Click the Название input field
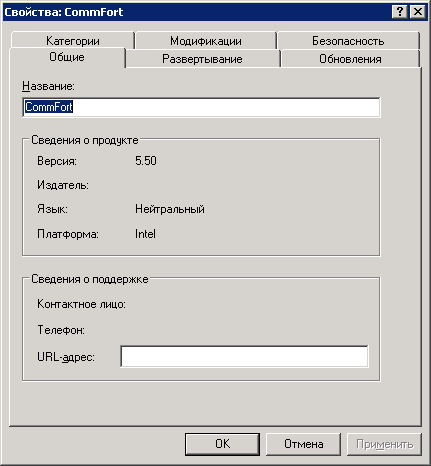431x466 pixels. click(x=201, y=107)
